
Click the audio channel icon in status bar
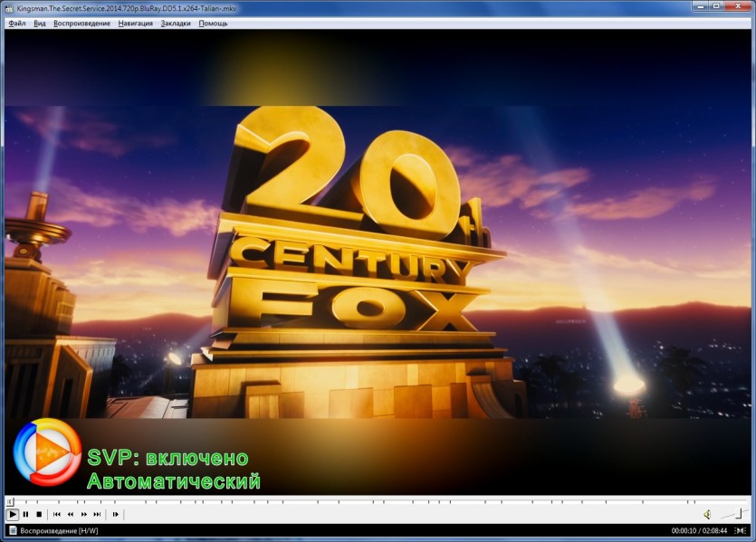pyautogui.click(x=740, y=530)
